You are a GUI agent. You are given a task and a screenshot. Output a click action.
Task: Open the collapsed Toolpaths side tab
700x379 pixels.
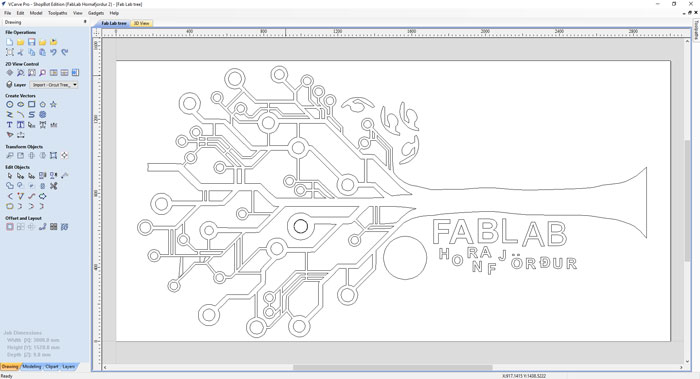tap(696, 30)
